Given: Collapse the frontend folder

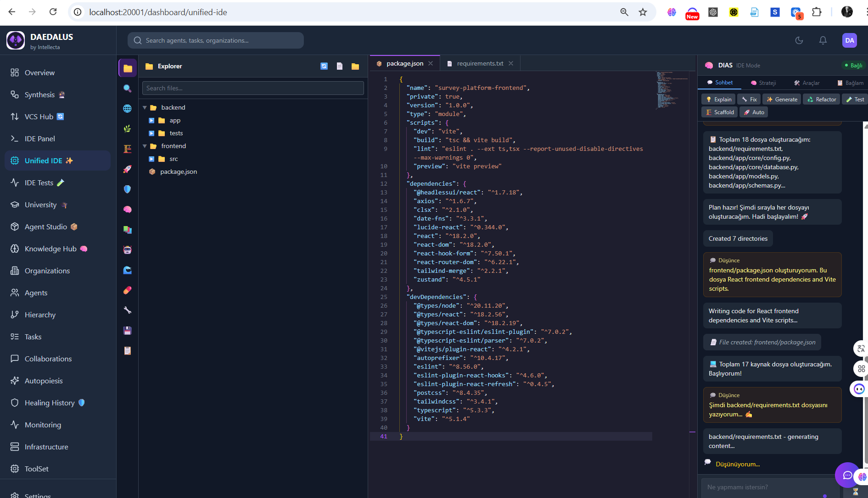Looking at the screenshot, I should coord(145,146).
